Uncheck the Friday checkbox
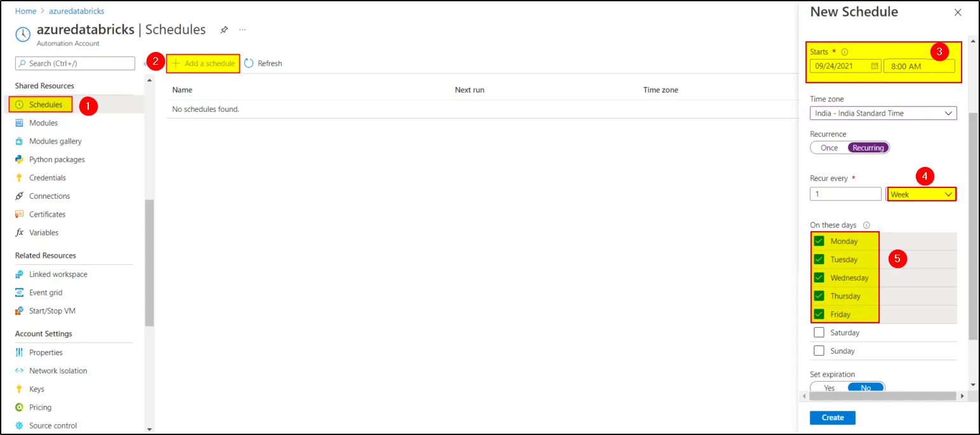980x435 pixels. (x=819, y=314)
